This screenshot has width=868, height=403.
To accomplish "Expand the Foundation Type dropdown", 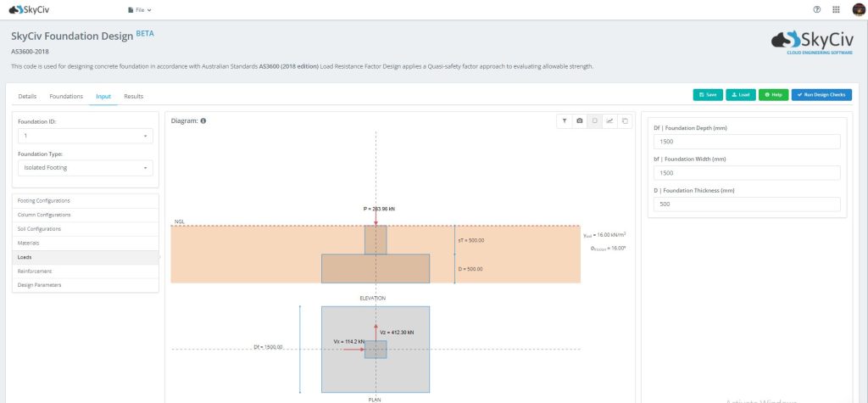I will point(86,167).
